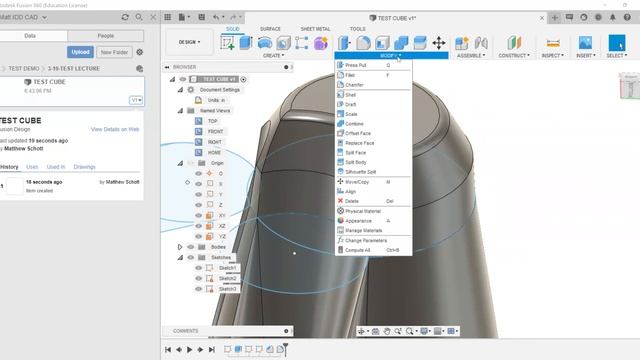Open the CONSTRUCT dropdown menu
The width and height of the screenshot is (640, 360).
[514, 56]
